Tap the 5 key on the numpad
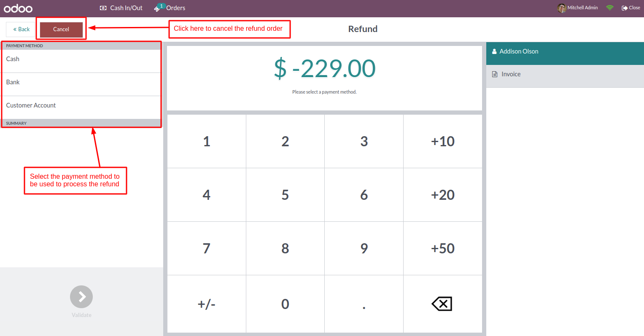This screenshot has width=644, height=336. coord(285,195)
